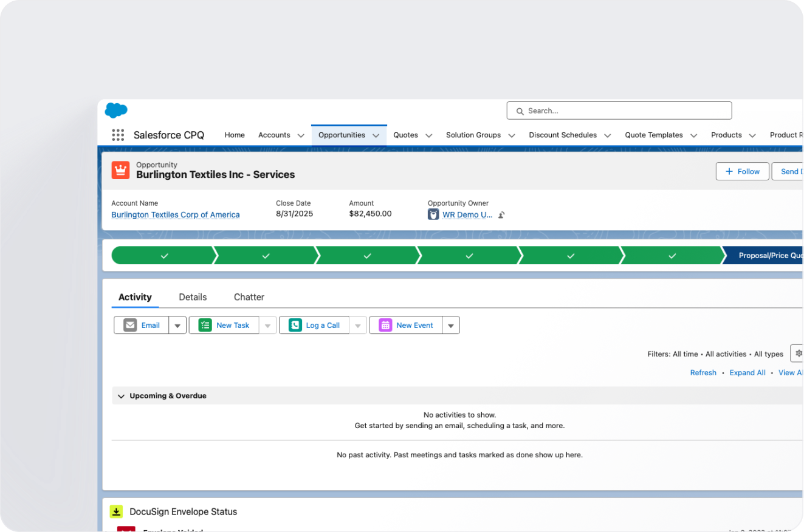Click the WR Demo user avatar icon
Screen dimensions: 804x532
(433, 214)
